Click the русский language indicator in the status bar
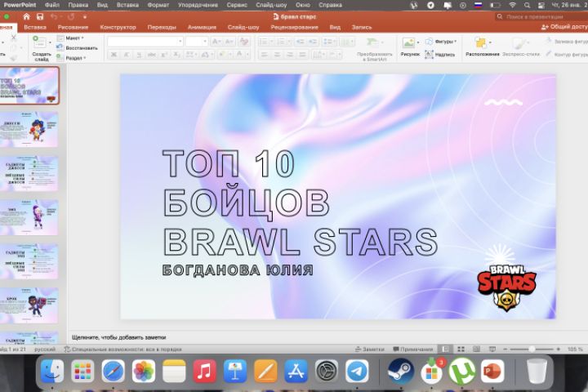 [45, 350]
